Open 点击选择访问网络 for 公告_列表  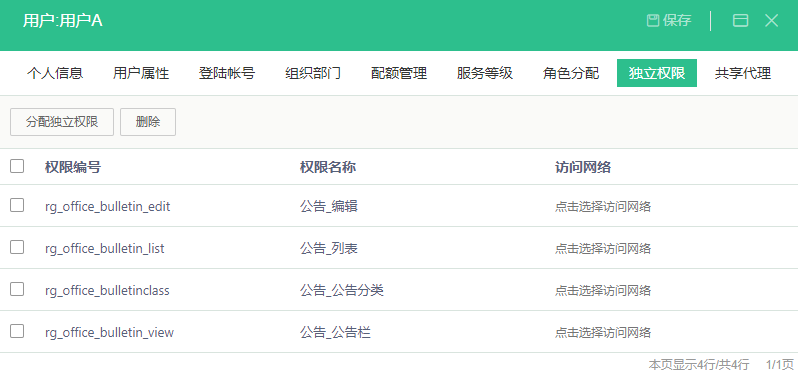pyautogui.click(x=603, y=249)
